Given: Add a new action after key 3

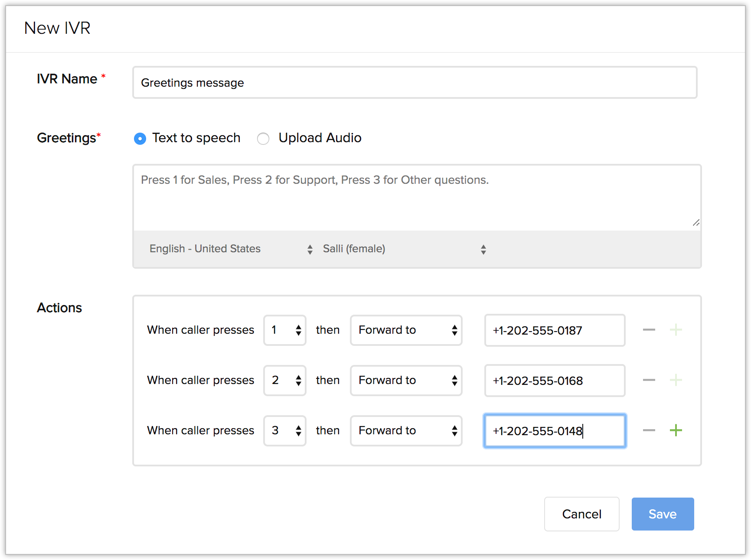Looking at the screenshot, I should point(676,430).
